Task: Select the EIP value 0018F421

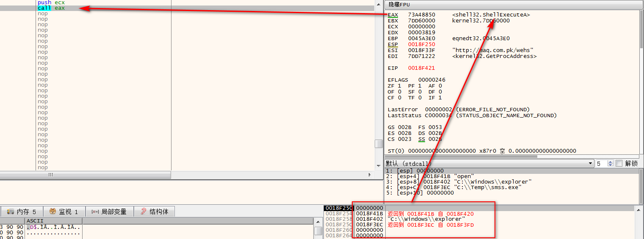Action: [x=421, y=68]
